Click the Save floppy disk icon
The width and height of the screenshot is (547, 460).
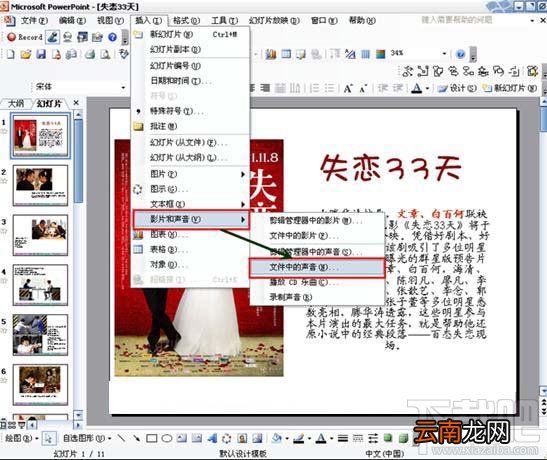[x=41, y=54]
